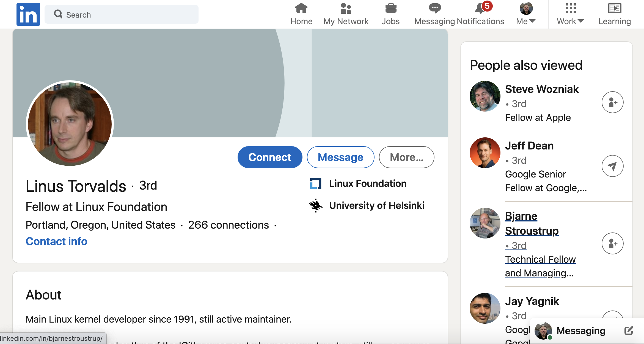
Task: Open Messaging from the top bar
Action: coord(435,14)
